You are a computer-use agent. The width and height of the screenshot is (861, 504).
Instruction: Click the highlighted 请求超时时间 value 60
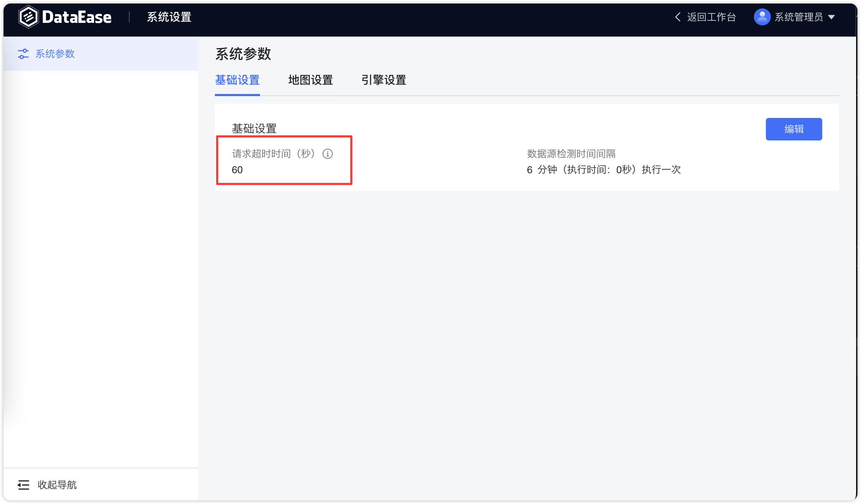click(237, 170)
